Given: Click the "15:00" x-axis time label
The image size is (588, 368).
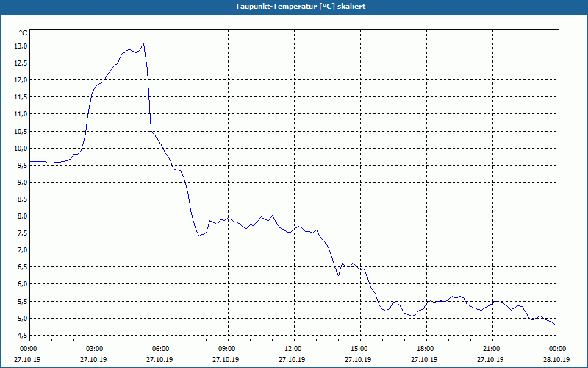Looking at the screenshot, I should (x=359, y=349).
